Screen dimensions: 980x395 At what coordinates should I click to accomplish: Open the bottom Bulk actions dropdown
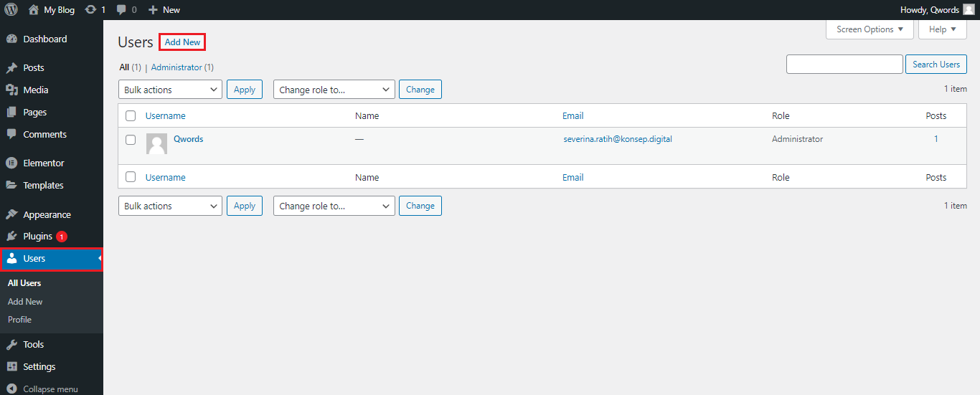click(170, 206)
